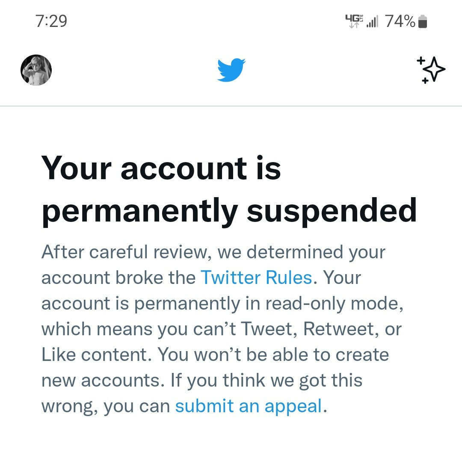
Task: Tap the 'account broke the' text
Action: pos(118,278)
